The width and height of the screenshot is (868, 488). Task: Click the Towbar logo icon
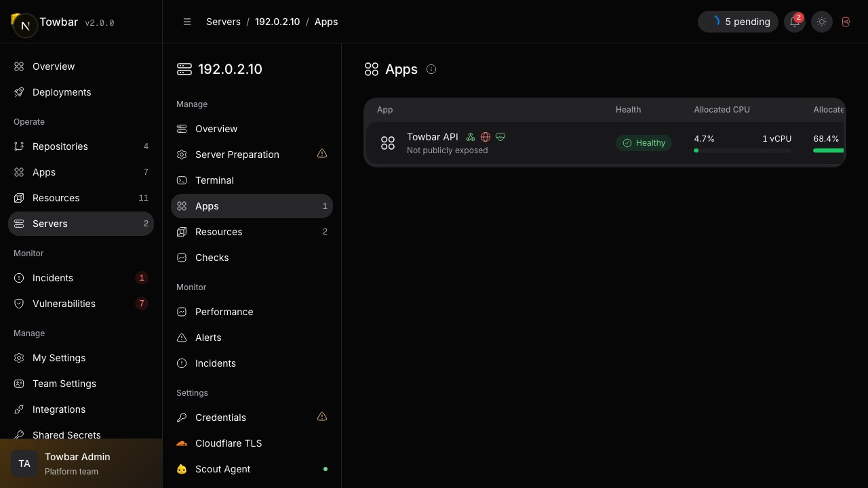24,24
